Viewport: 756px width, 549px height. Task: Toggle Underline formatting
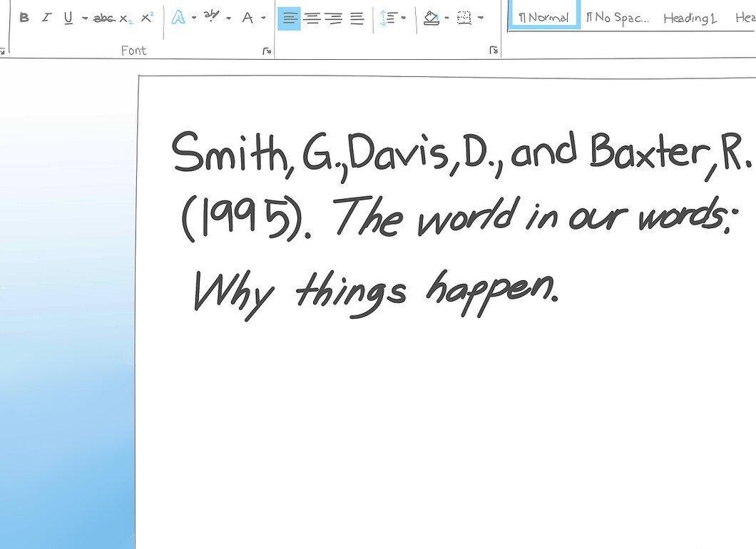68,19
